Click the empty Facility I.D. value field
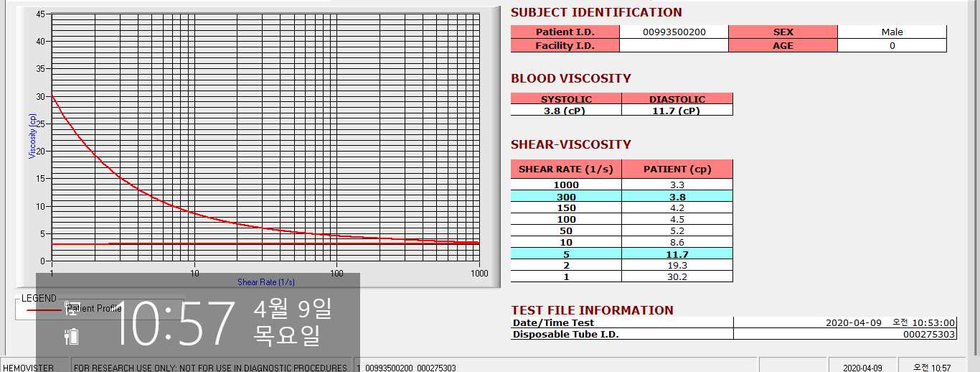The height and width of the screenshot is (372, 980). click(674, 45)
